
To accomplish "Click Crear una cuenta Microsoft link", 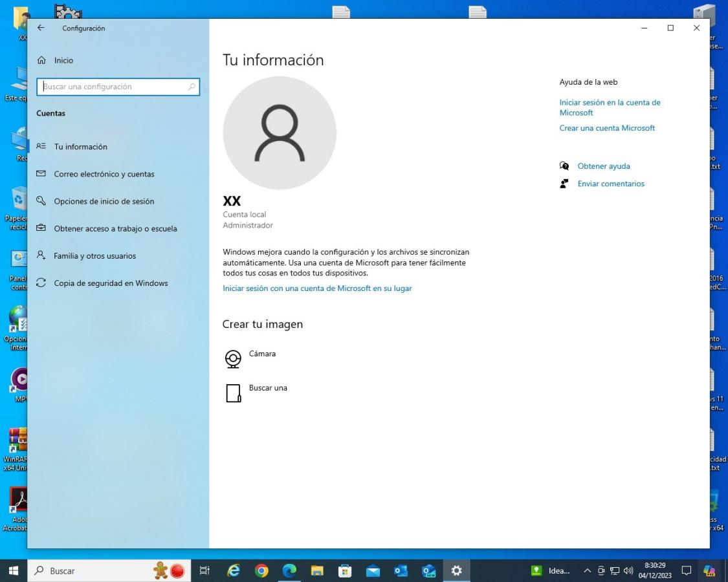I will coord(607,128).
